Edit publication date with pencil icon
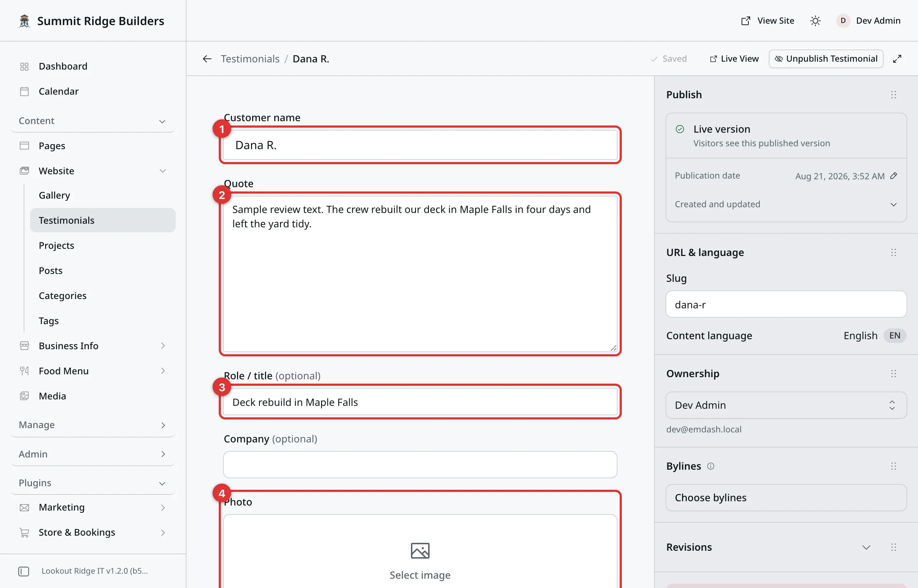 coord(894,176)
